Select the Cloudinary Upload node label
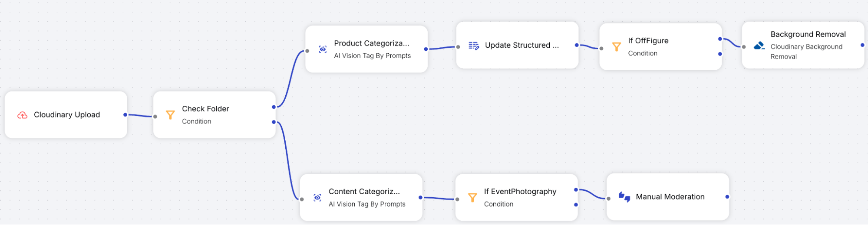This screenshot has height=225, width=868. pyautogui.click(x=67, y=115)
